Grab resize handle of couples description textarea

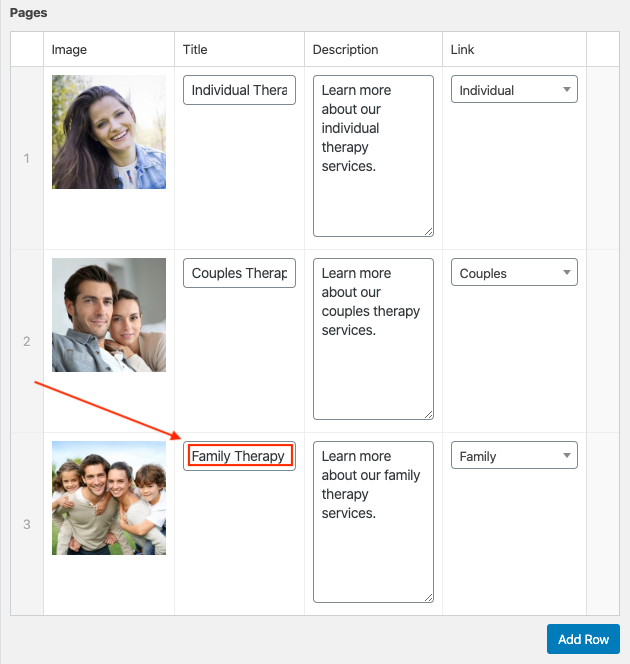[x=428, y=414]
